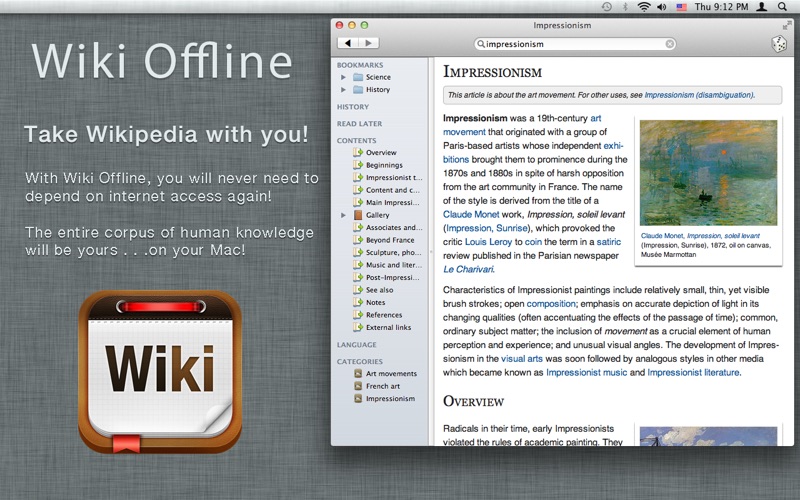
Task: Select the LANGUAGE sidebar heading
Action: click(357, 344)
